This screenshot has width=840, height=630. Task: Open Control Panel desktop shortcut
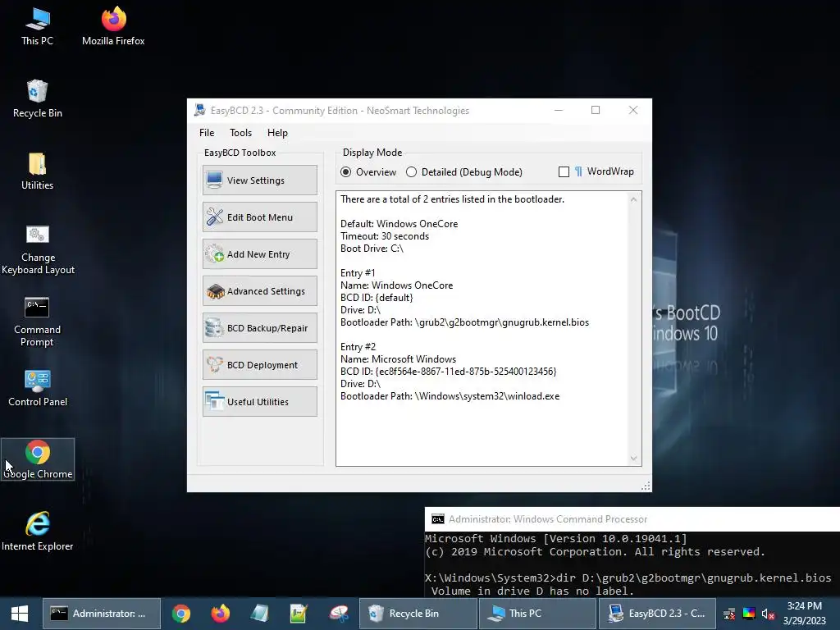coord(38,388)
